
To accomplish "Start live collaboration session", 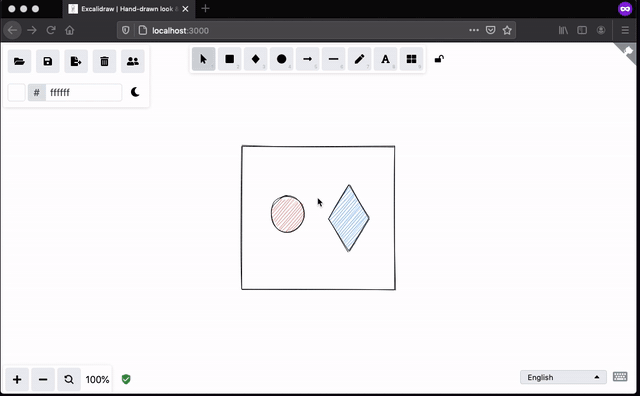I will coord(133,61).
